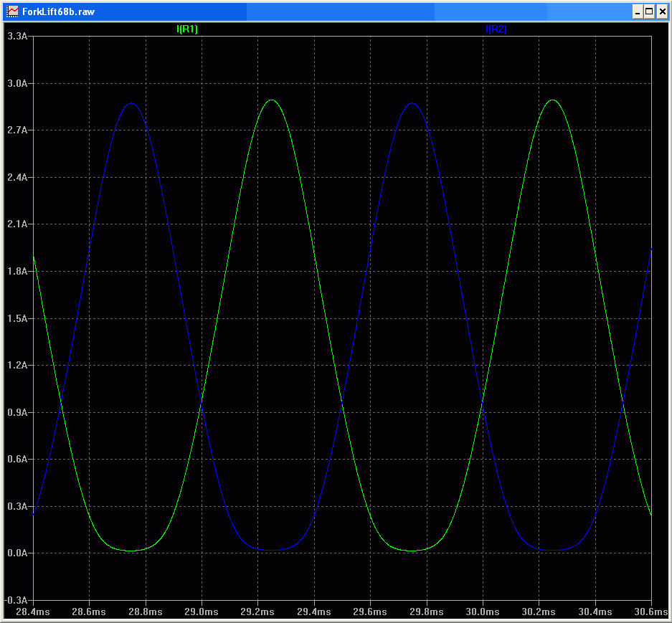Click the 30.4ms time axis label
Viewport: 672px width, 623px height.
595,612
